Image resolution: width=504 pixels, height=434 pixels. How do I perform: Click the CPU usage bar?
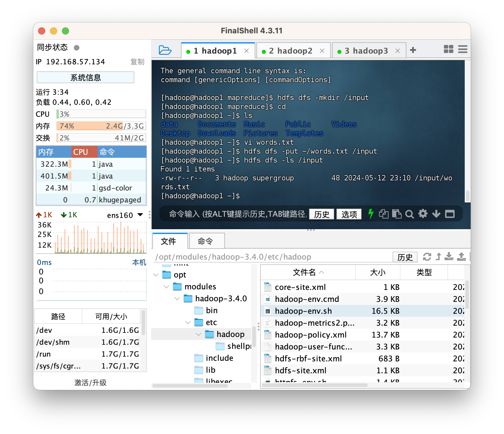101,114
